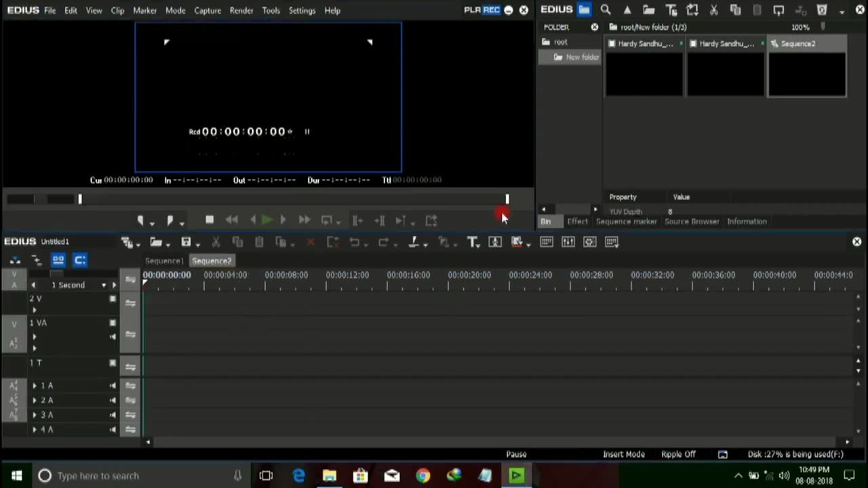Cut selected clip in Bin toolbar
This screenshot has width=868, height=488.
click(x=714, y=10)
